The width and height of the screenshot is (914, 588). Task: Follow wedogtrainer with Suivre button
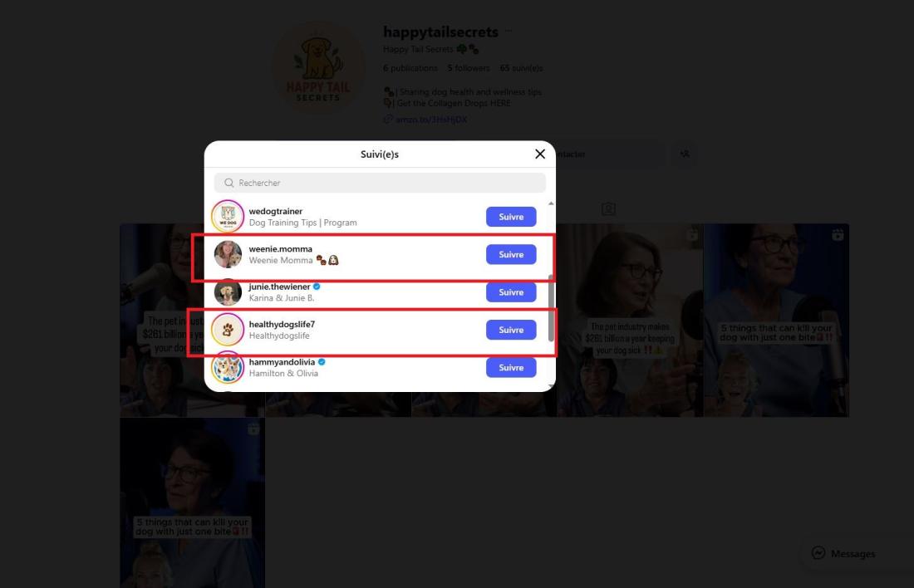[511, 216]
